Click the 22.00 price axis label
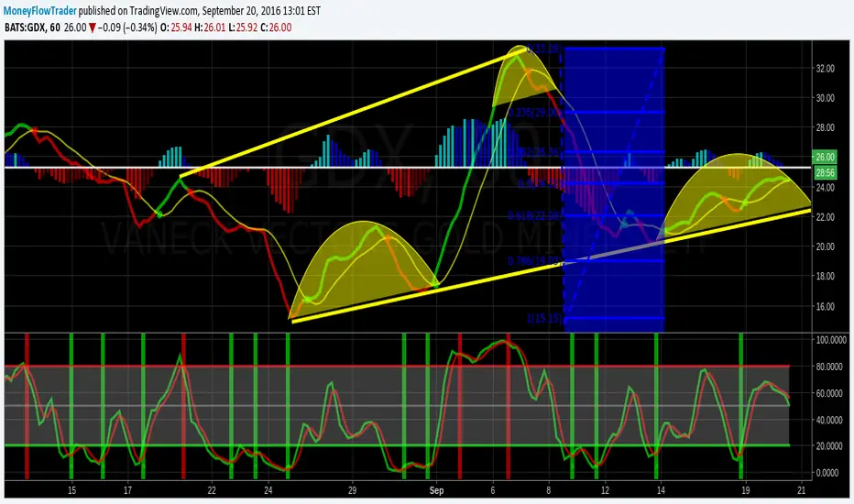This screenshot has width=854, height=504. tap(825, 217)
